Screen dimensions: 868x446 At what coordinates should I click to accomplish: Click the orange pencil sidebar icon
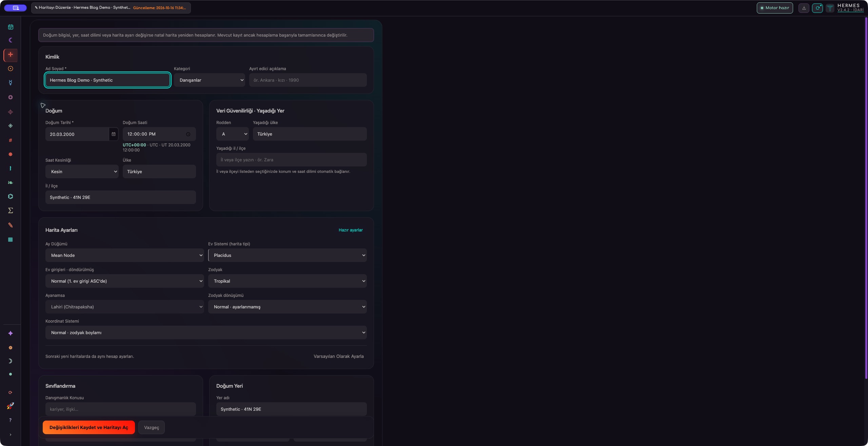11,225
